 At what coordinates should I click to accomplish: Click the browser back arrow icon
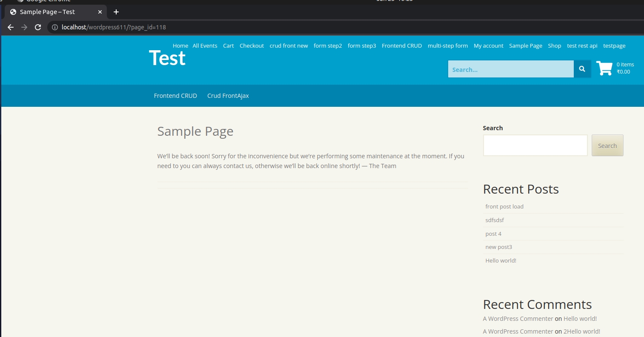click(11, 27)
